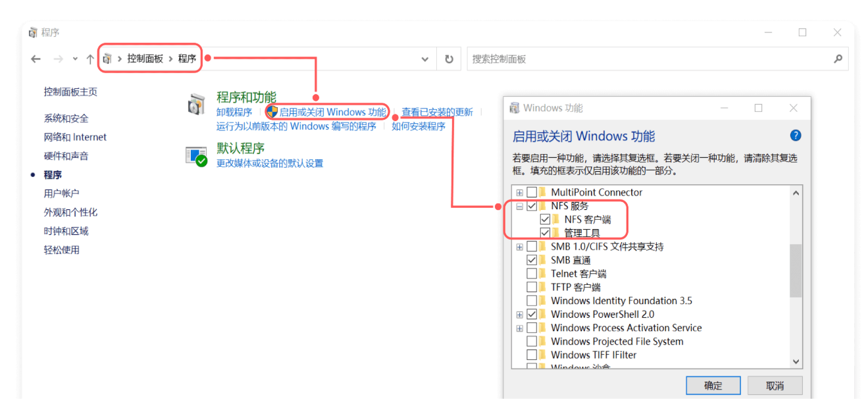Confirm with the 确定 button
The height and width of the screenshot is (410, 868).
[713, 386]
